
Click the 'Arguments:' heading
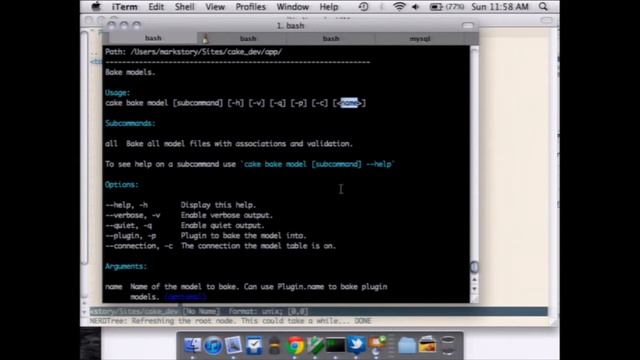126,266
